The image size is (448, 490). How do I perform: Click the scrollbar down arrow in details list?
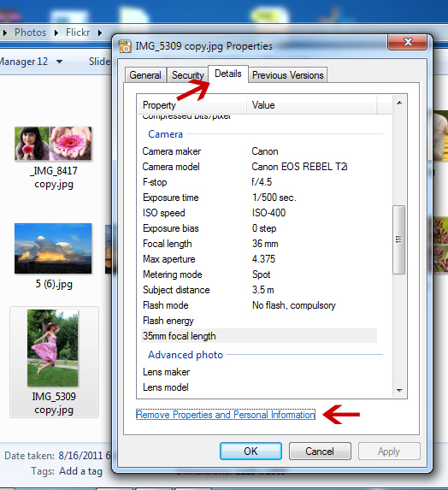pyautogui.click(x=399, y=390)
